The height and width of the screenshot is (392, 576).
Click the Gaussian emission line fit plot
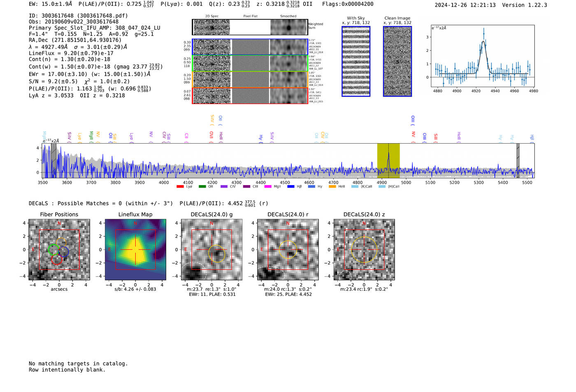(483, 56)
